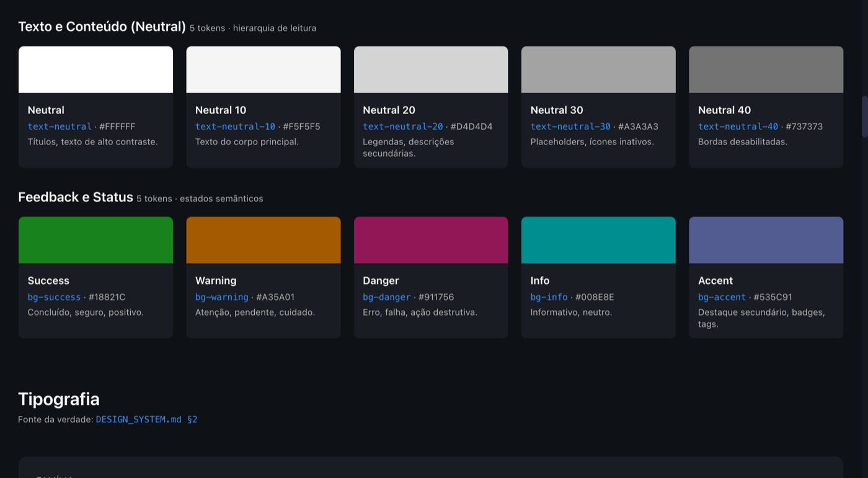Click the text-neutral-10 token name
Viewport: 868px width, 478px height.
click(235, 126)
